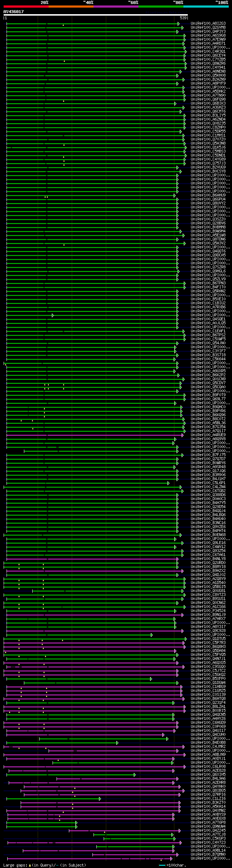This screenshot has width=232, height=868.
Task: Click purple alignment bar of UniRef100_A4RUE9
Action: click(95, 435)
